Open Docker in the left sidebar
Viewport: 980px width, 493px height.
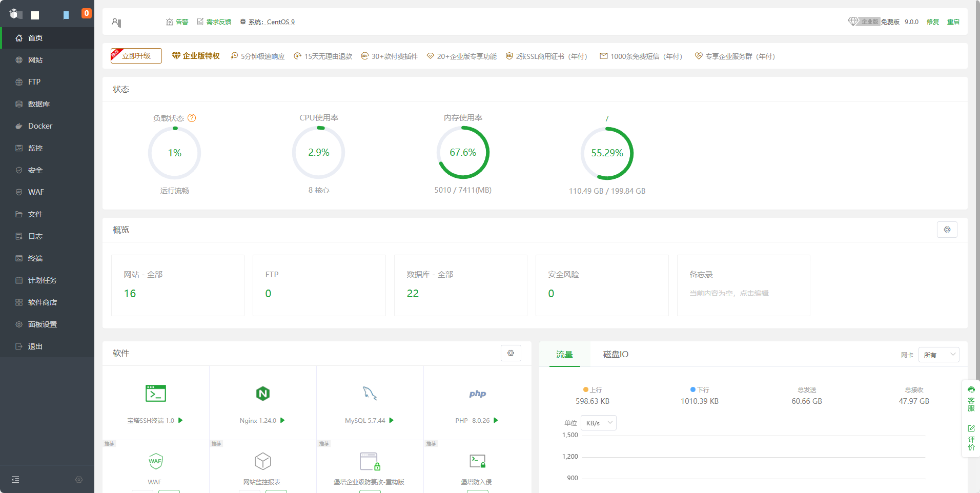click(x=40, y=126)
